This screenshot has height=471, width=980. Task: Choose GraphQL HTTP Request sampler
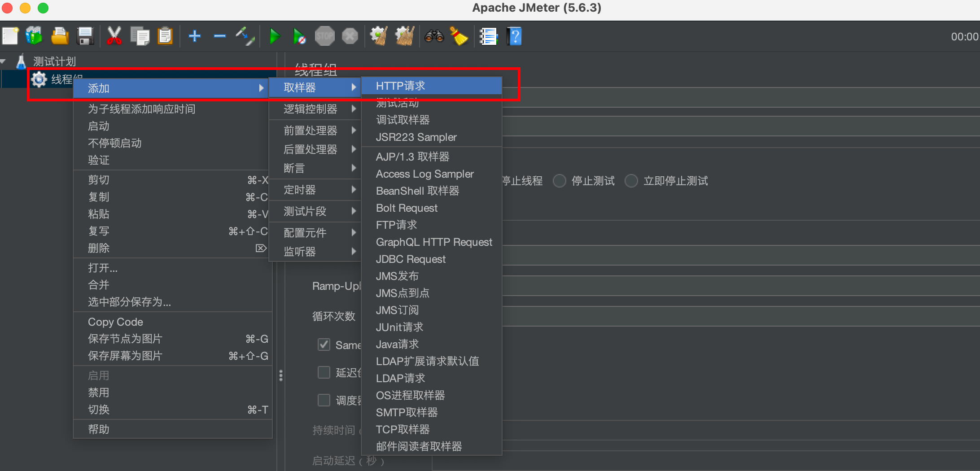pyautogui.click(x=432, y=242)
